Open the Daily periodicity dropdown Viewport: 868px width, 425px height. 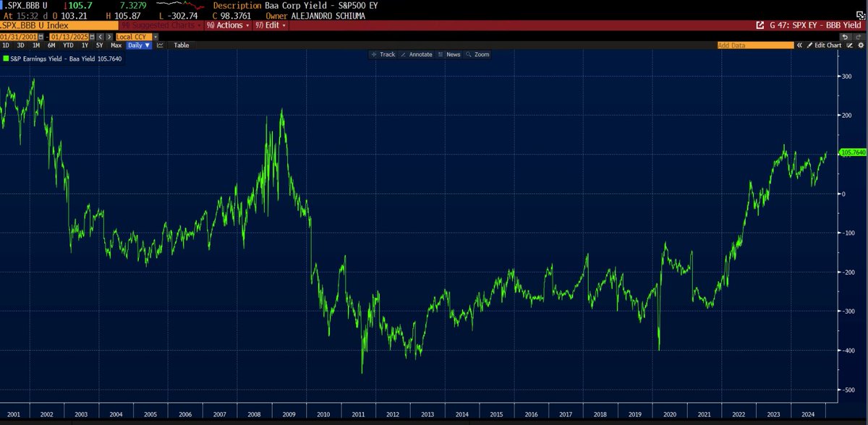(137, 45)
